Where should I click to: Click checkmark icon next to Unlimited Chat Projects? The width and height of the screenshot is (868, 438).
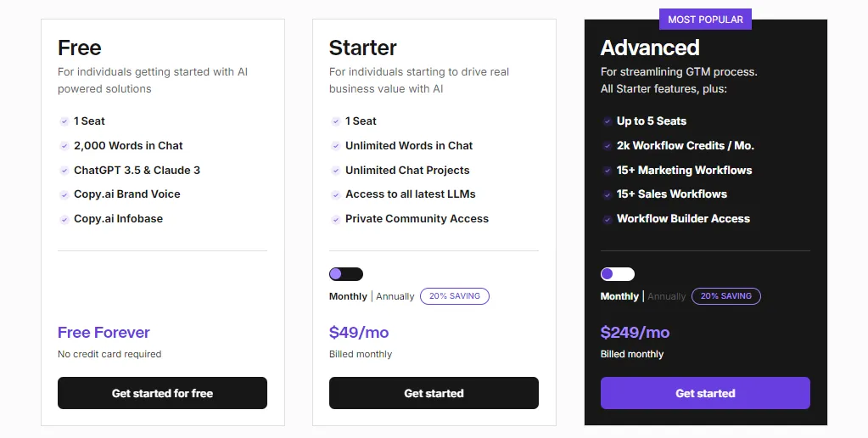[335, 171]
